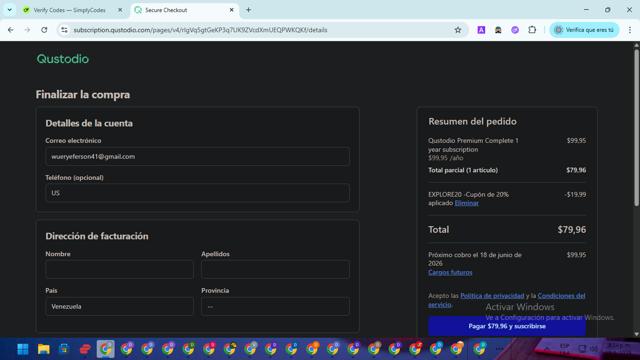Click the 'Total' amount $79,96

click(572, 230)
